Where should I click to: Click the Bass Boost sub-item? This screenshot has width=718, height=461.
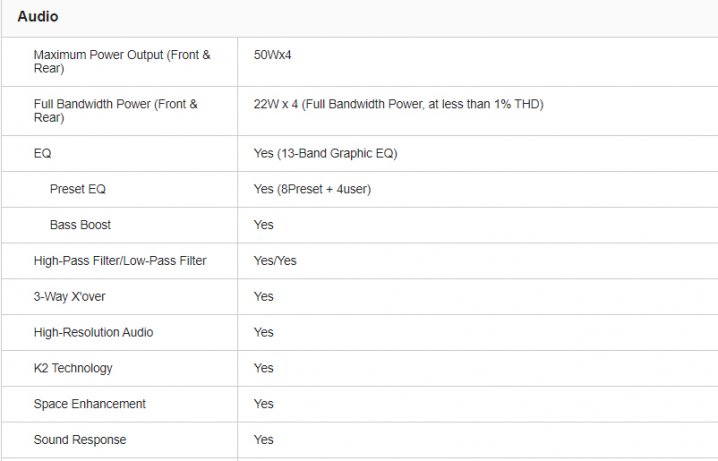(81, 225)
